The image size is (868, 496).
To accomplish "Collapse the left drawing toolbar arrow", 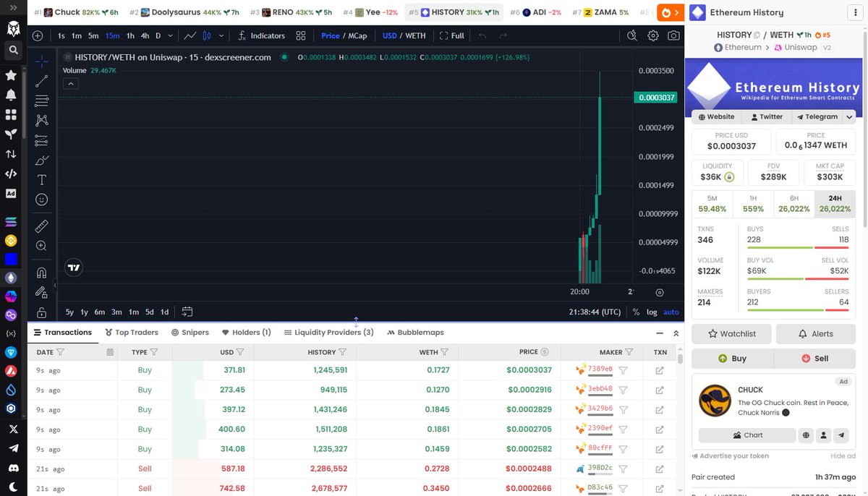I will pyautogui.click(x=54, y=286).
